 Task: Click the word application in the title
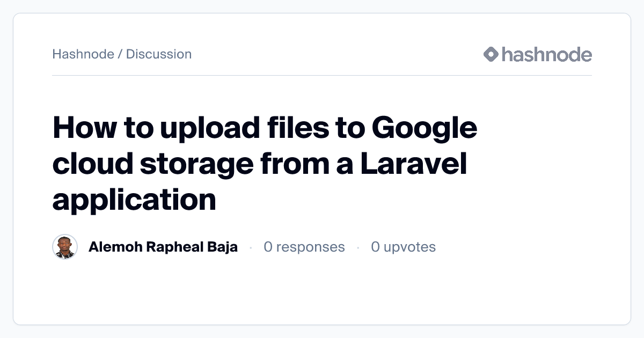[x=134, y=200]
